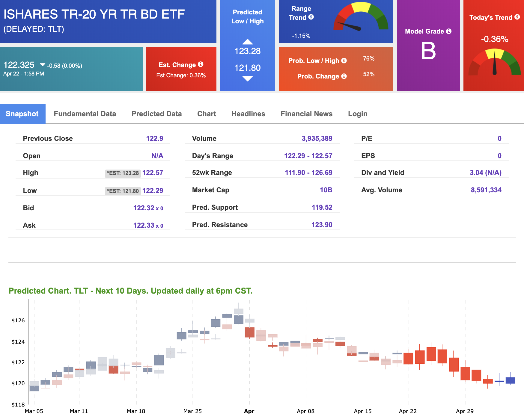Viewport: 524px width, 420px height.
Task: Click the Range Trend gauge meter
Action: click(361, 16)
